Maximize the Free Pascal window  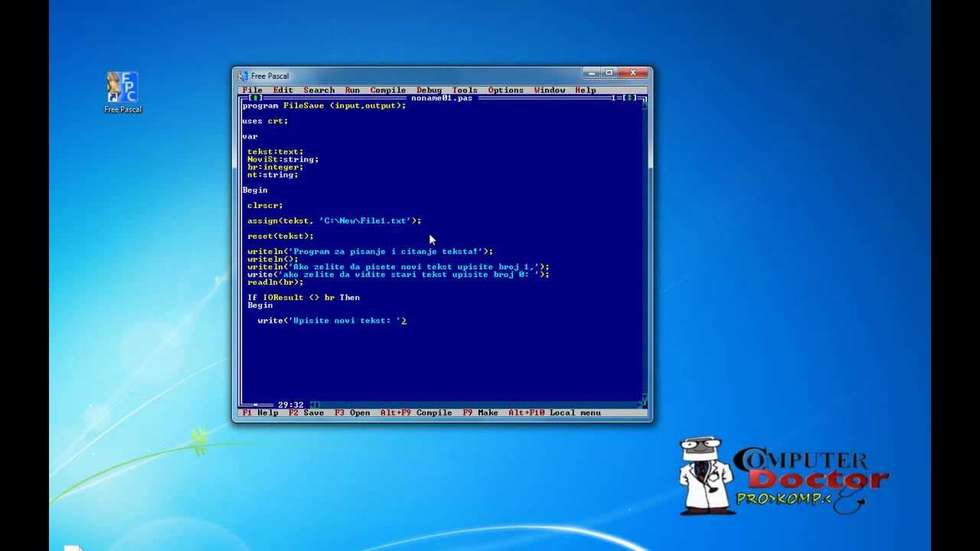609,73
